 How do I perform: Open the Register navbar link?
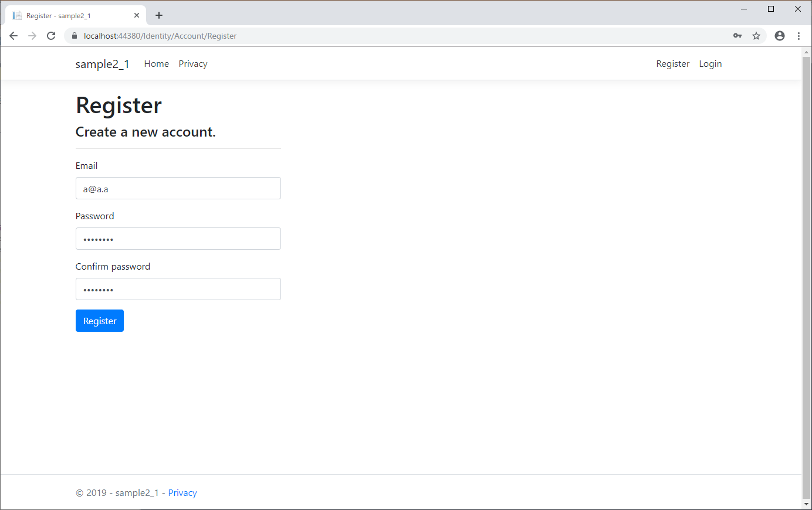coord(673,64)
